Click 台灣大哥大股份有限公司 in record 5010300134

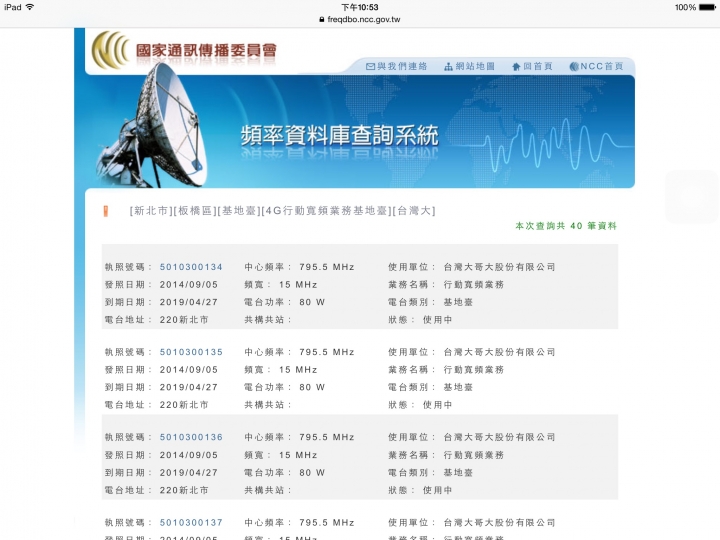click(x=500, y=267)
